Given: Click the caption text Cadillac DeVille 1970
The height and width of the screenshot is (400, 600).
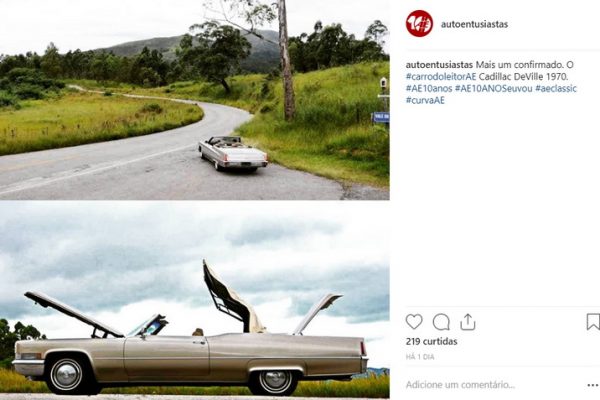Looking at the screenshot, I should [x=524, y=77].
